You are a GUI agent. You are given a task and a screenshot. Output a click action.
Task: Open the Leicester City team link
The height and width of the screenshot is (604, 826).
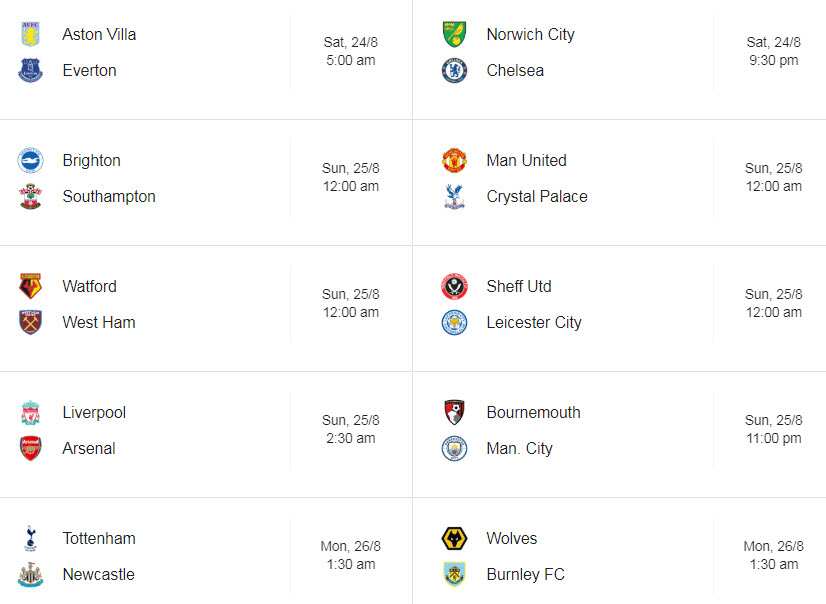point(534,322)
